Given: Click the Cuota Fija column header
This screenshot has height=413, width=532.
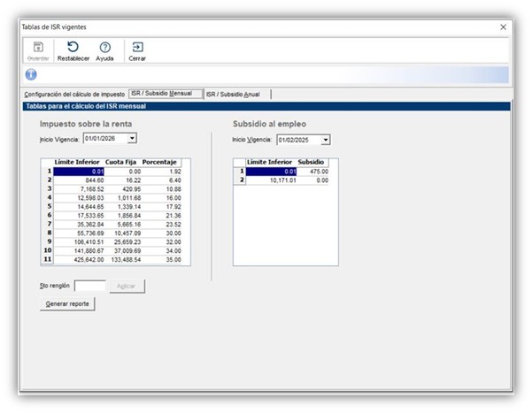Looking at the screenshot, I should (x=121, y=162).
